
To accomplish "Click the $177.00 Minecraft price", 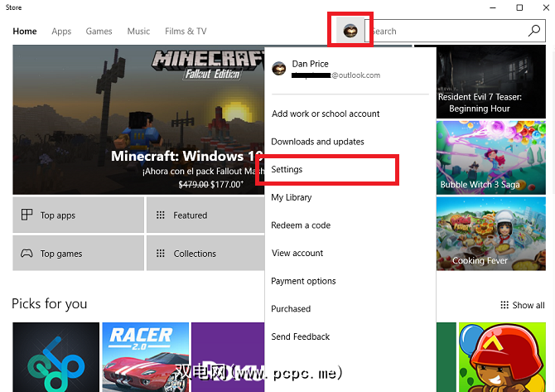I will pos(227,185).
